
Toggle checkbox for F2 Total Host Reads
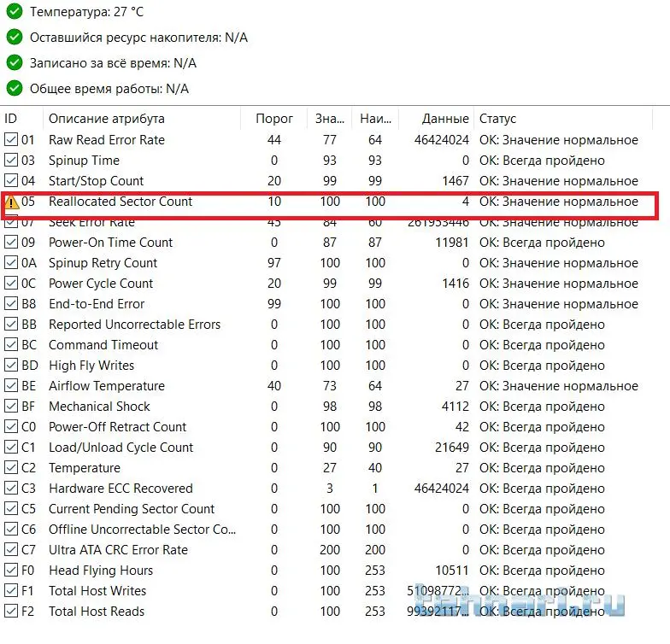10,612
